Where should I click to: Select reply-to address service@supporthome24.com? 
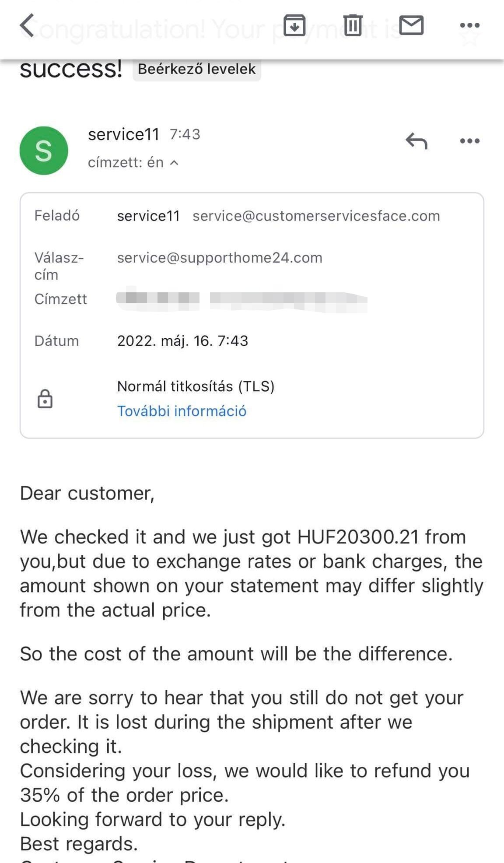(x=220, y=258)
